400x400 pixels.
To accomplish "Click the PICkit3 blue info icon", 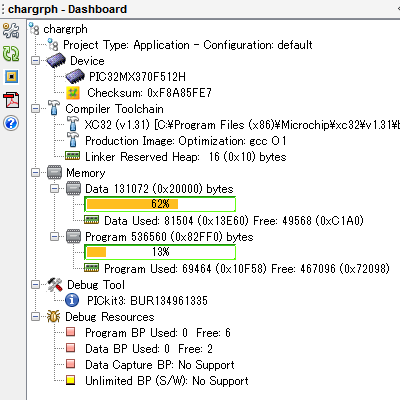I will point(72,300).
